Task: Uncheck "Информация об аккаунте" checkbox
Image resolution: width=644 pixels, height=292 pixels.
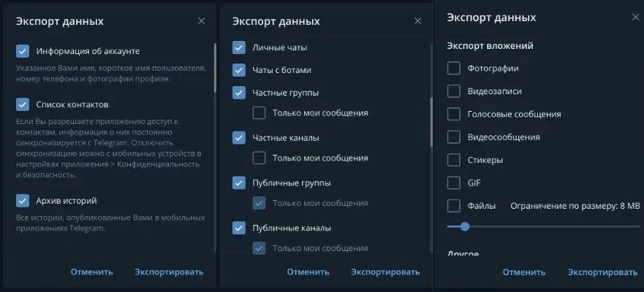Action: click(23, 51)
